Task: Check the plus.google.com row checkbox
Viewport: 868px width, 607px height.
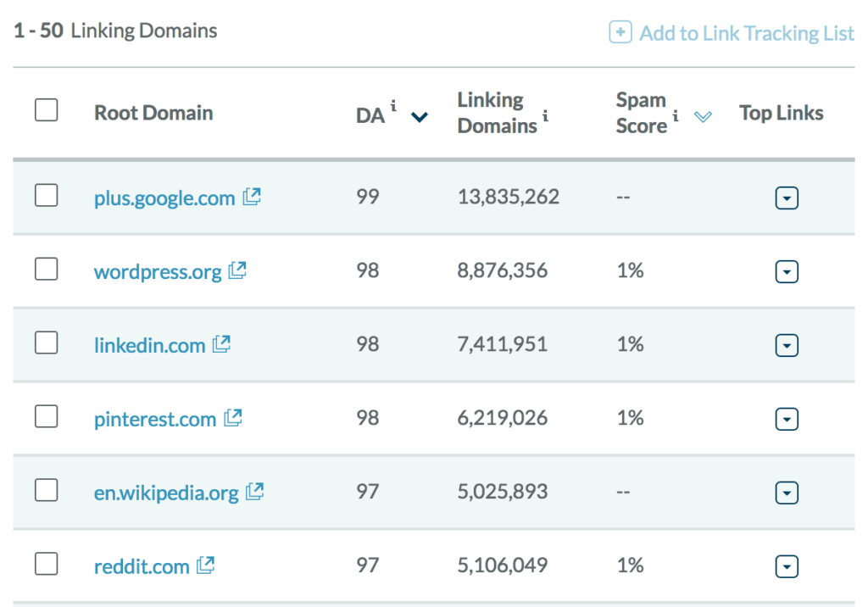Action: tap(46, 196)
